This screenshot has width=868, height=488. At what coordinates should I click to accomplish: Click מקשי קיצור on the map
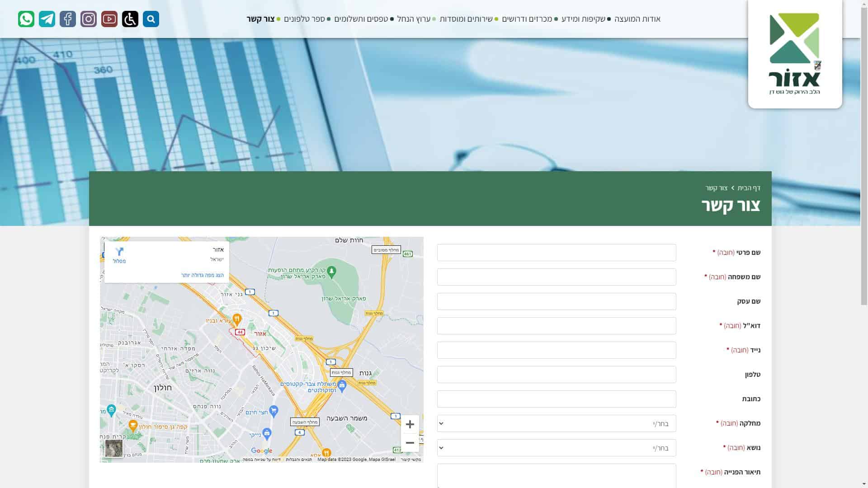tap(411, 460)
